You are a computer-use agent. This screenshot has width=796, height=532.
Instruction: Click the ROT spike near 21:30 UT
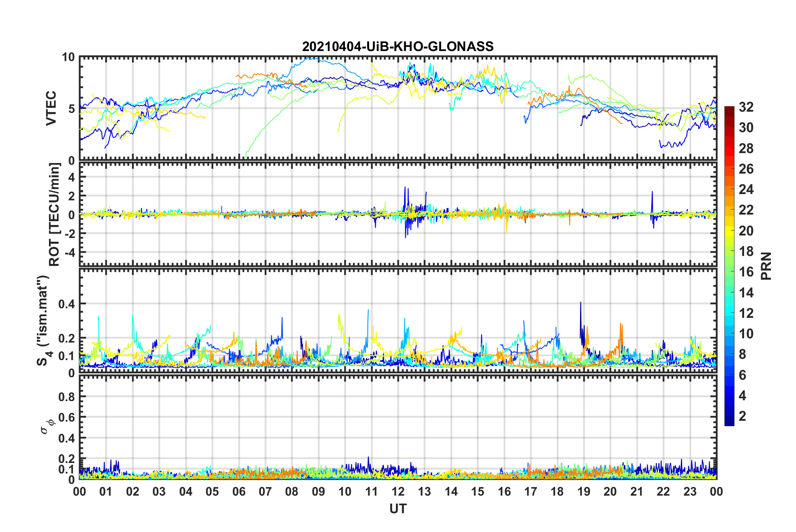tap(652, 209)
